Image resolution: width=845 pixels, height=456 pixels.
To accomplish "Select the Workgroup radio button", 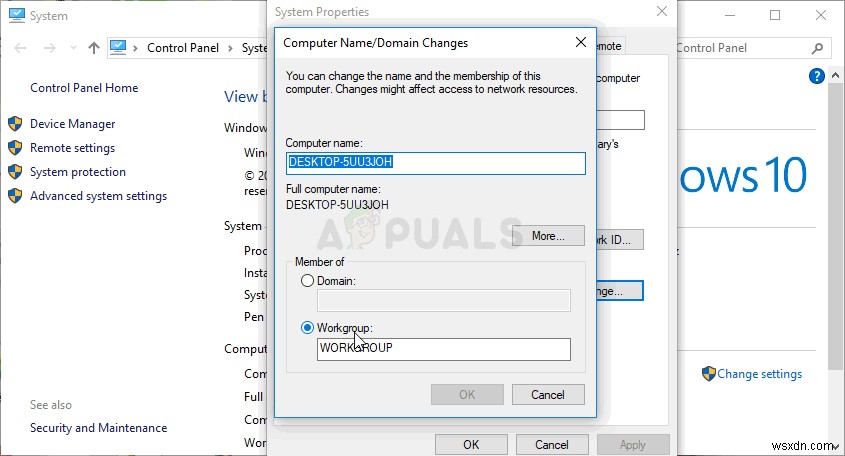I will (x=307, y=328).
